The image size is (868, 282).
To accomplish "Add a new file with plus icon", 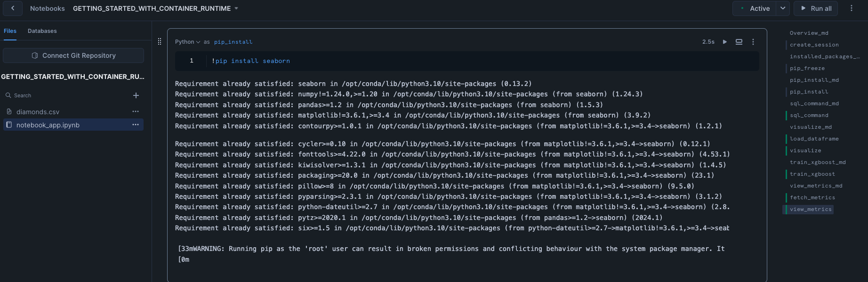I will (136, 95).
